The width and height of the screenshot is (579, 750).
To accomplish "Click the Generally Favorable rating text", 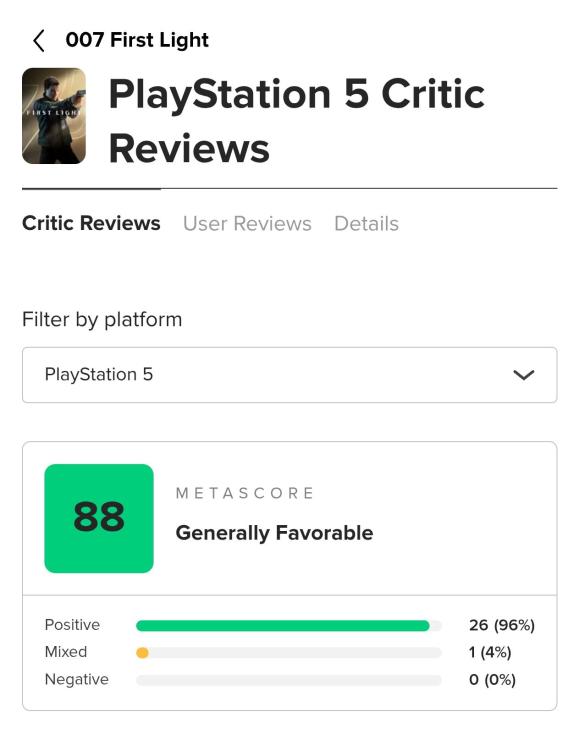I will [274, 533].
